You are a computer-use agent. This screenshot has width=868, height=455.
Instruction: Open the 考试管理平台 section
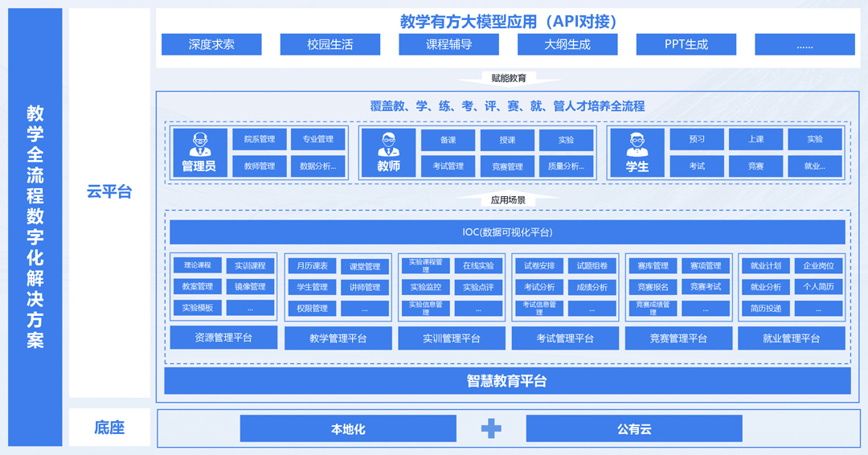(565, 338)
